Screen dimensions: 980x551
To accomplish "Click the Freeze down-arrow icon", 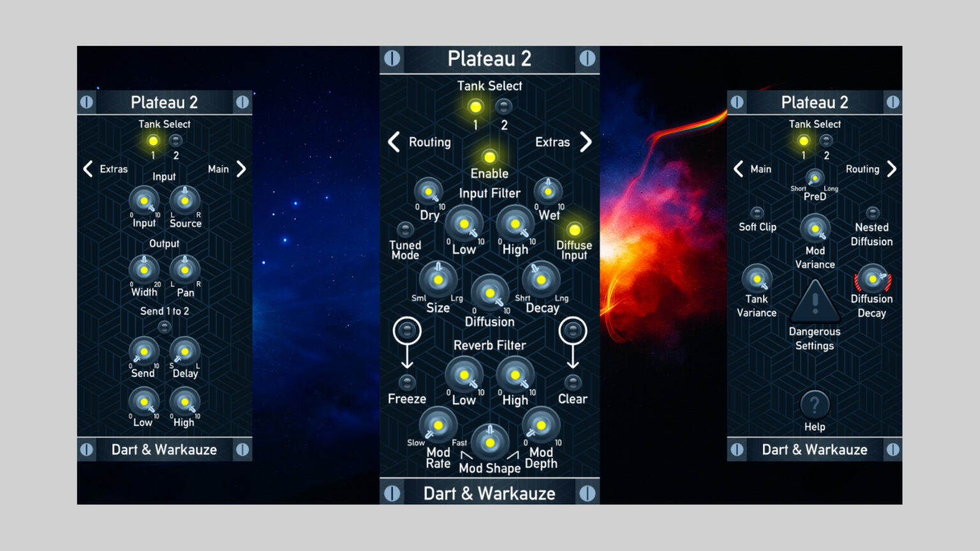I will 407,331.
